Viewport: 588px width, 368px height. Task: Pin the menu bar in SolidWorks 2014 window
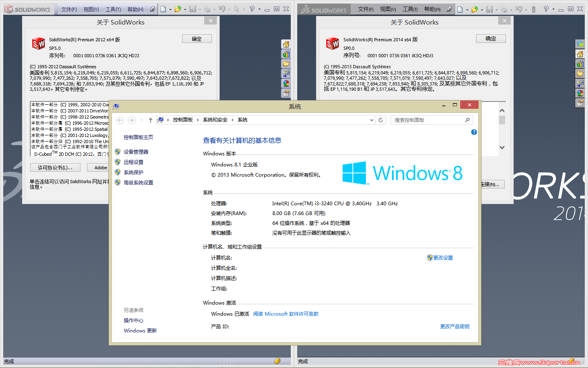pyautogui.click(x=449, y=9)
